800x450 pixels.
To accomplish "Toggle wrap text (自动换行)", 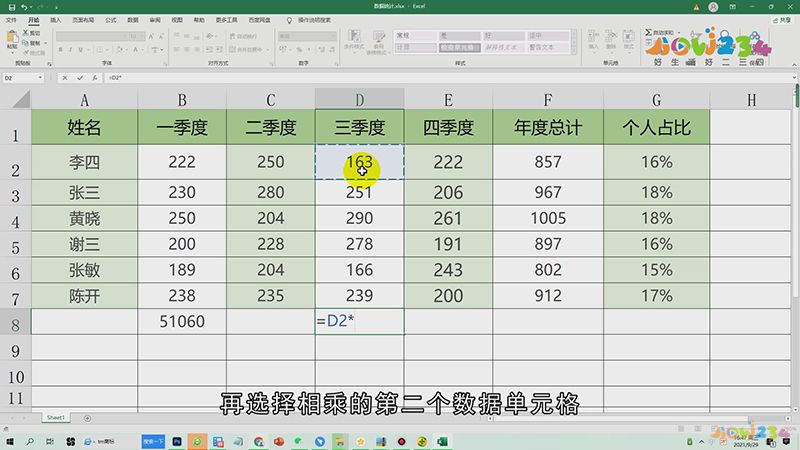I will [x=243, y=36].
